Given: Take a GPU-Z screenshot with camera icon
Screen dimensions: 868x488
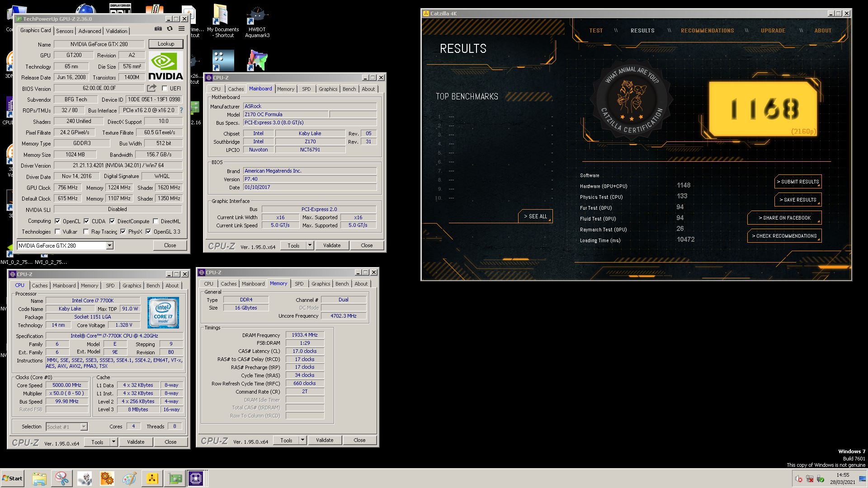Looking at the screenshot, I should [158, 29].
